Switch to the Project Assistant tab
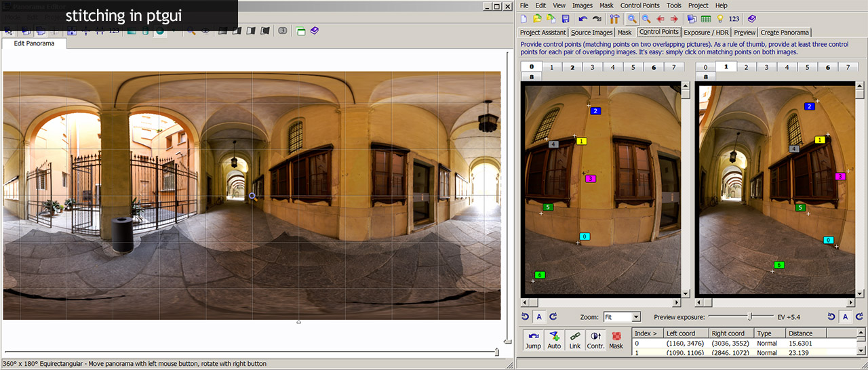 click(542, 32)
